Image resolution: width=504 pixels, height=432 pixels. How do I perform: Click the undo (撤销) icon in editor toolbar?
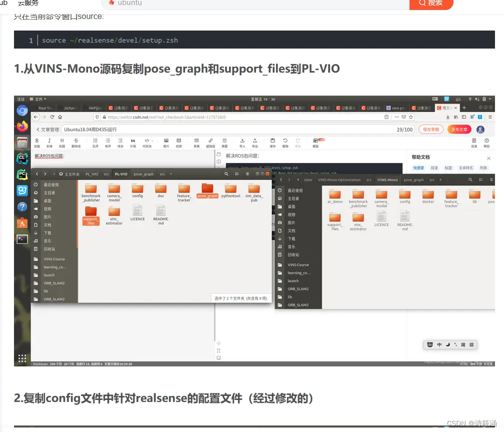click(x=285, y=140)
